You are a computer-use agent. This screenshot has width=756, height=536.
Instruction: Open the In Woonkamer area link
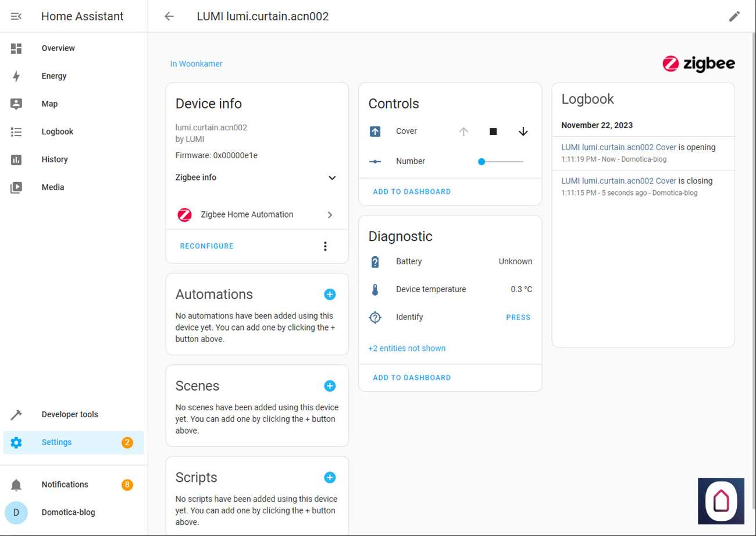(196, 64)
